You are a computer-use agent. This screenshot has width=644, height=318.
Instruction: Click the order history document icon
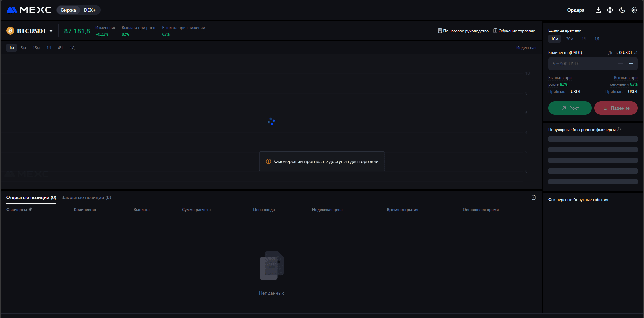pos(534,197)
